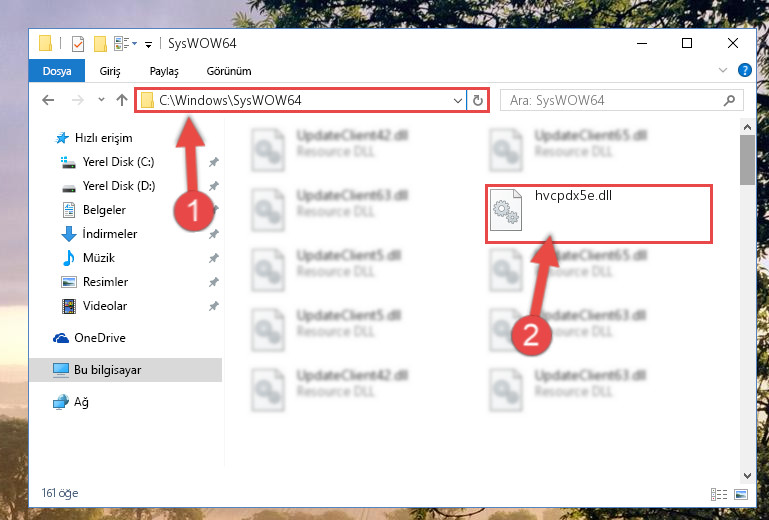Click the search magnifier icon
Viewport: 769px width, 520px height.
tap(729, 101)
